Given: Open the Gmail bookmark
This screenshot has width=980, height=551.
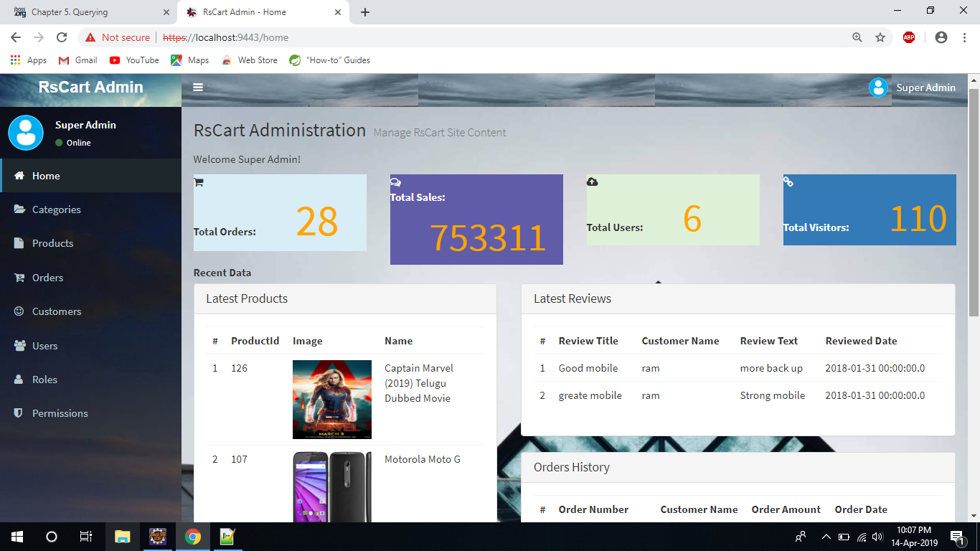Looking at the screenshot, I should [78, 60].
